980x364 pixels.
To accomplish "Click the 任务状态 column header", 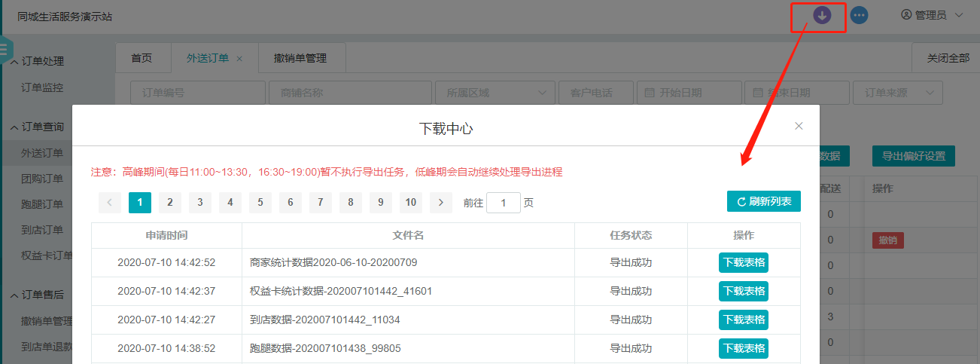I will pos(631,235).
